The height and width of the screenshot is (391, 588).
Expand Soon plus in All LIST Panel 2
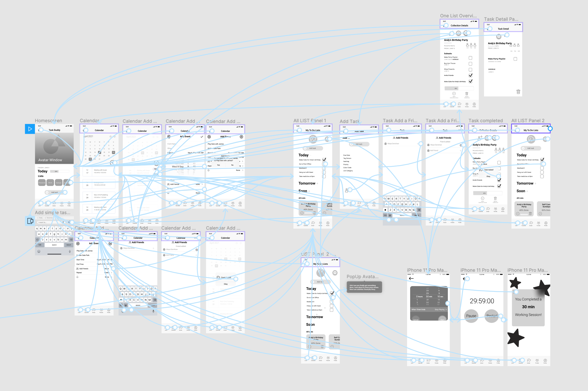[x=527, y=191]
